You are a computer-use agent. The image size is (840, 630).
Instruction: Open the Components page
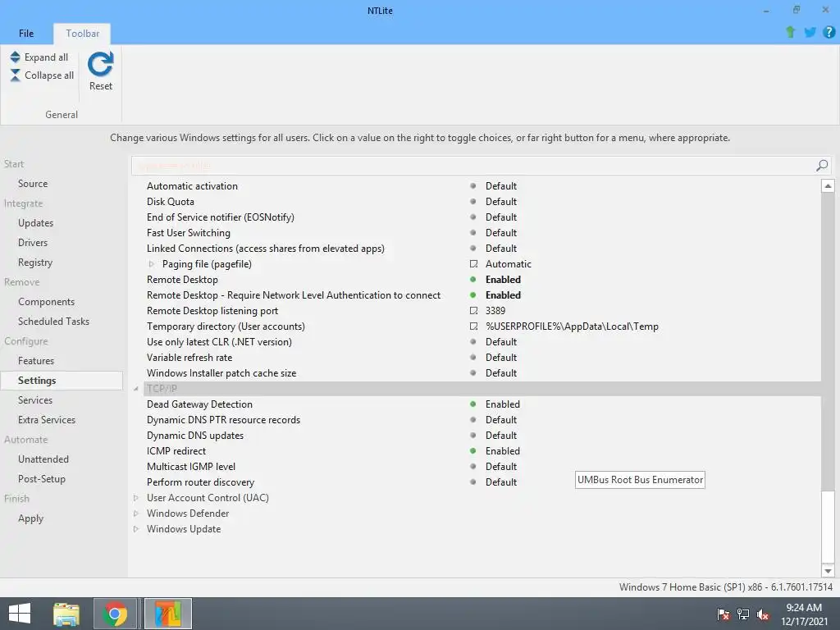[x=46, y=302]
